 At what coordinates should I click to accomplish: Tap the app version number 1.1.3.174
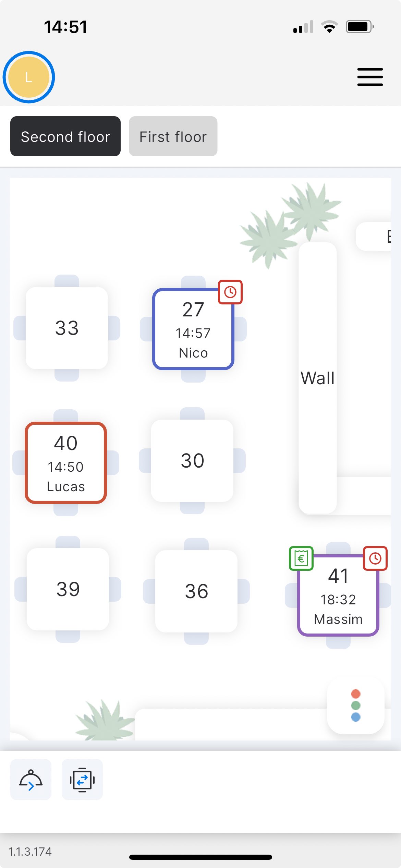coord(30,852)
